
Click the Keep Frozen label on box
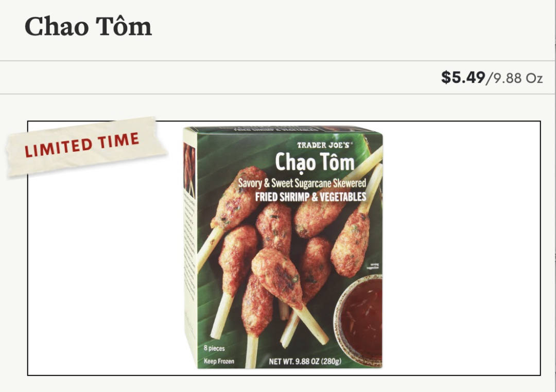[219, 361]
